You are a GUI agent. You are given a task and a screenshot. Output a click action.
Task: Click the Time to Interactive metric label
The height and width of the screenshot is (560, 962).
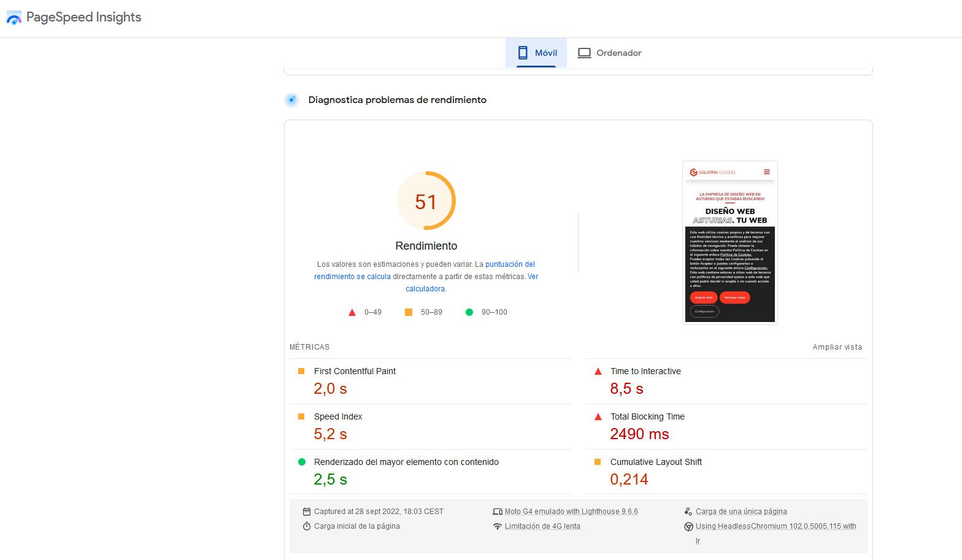pyautogui.click(x=645, y=371)
